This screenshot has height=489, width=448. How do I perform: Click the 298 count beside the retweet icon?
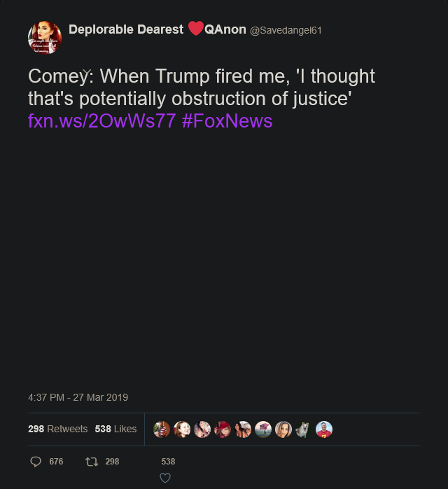coord(112,462)
